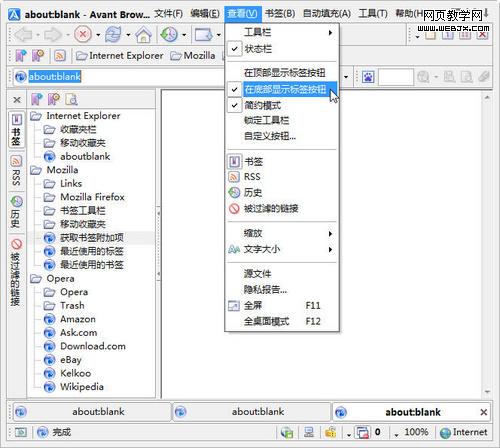Click the Internet Explorer bookmarks bar folder
Screen dimensions: 500x448
click(x=120, y=56)
